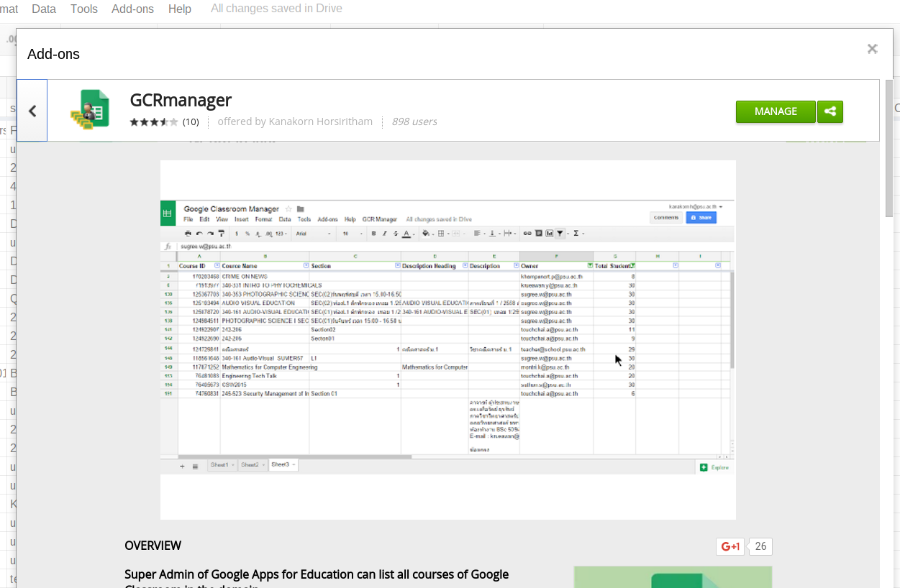
Task: Click 'offered by Kanakorn Horsiritham'
Action: point(295,121)
